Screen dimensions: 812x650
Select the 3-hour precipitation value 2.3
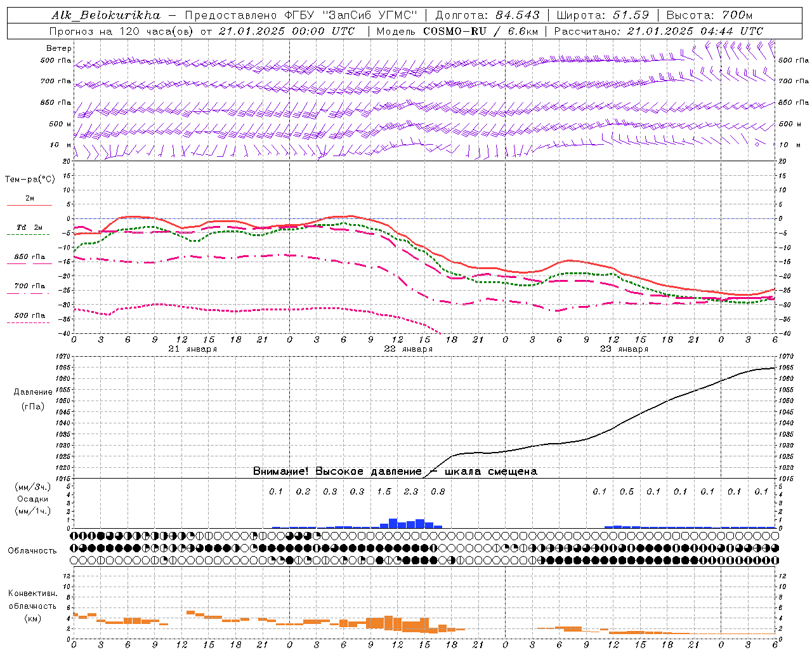[x=411, y=491]
